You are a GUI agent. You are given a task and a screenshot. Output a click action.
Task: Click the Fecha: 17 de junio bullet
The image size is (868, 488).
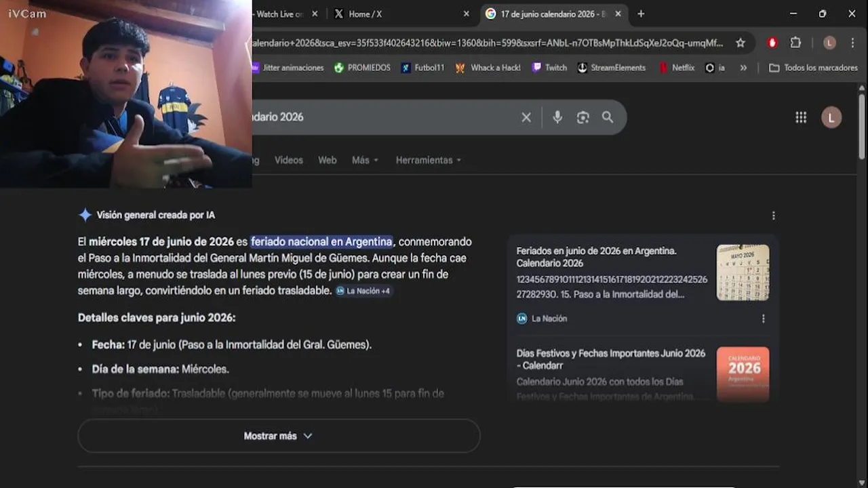point(231,345)
